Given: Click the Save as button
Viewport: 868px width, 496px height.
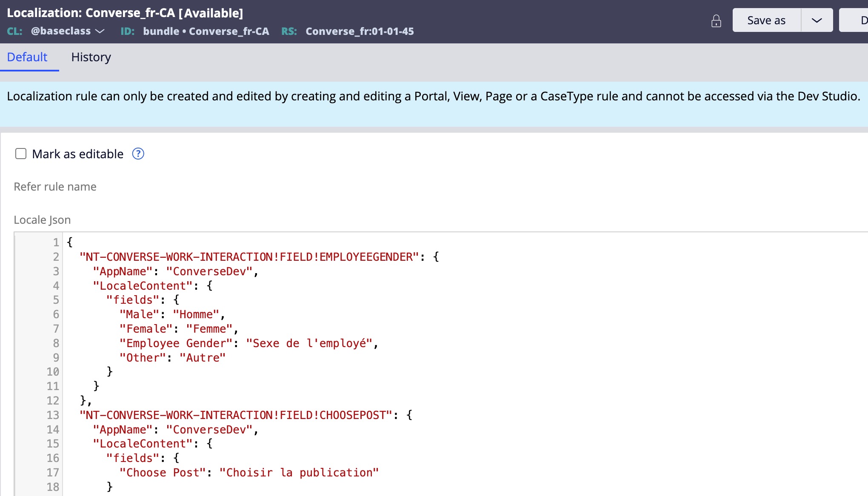Looking at the screenshot, I should [766, 20].
